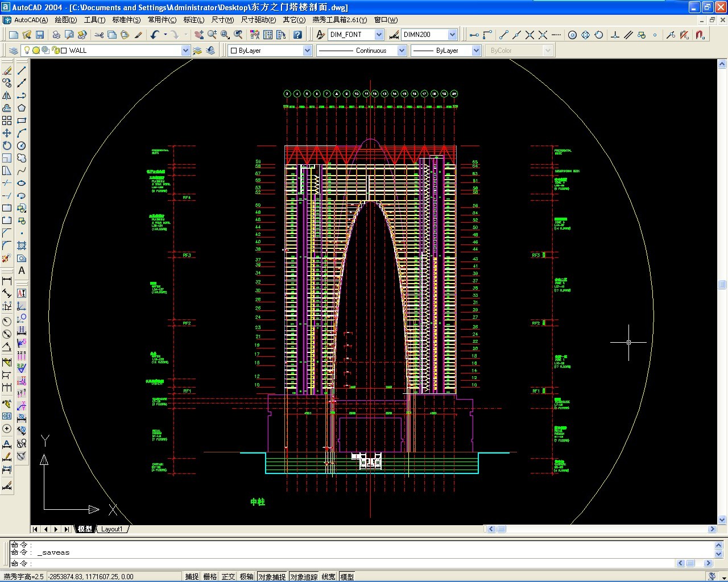Click the Snap to Perpendicular icon
The image size is (728, 582).
tap(615, 35)
